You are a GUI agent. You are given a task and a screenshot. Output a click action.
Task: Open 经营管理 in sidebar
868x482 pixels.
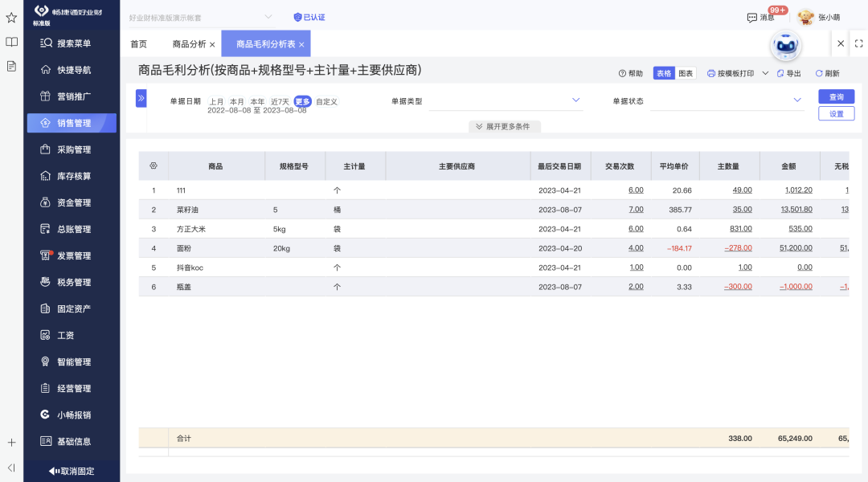tap(72, 389)
